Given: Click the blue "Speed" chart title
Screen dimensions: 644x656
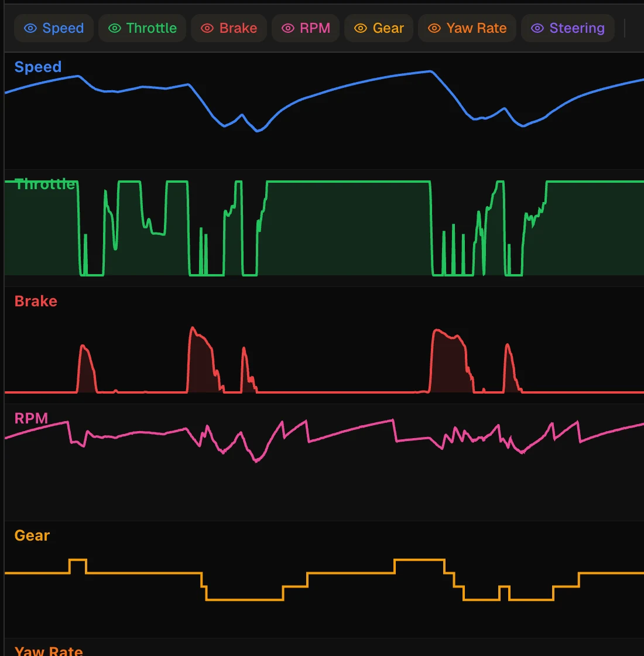Looking at the screenshot, I should point(38,67).
